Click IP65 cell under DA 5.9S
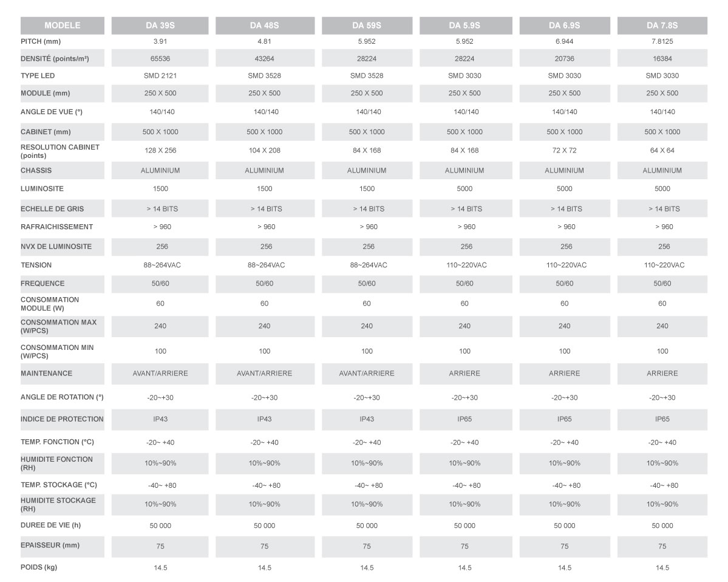The width and height of the screenshot is (728, 582). coord(464,419)
